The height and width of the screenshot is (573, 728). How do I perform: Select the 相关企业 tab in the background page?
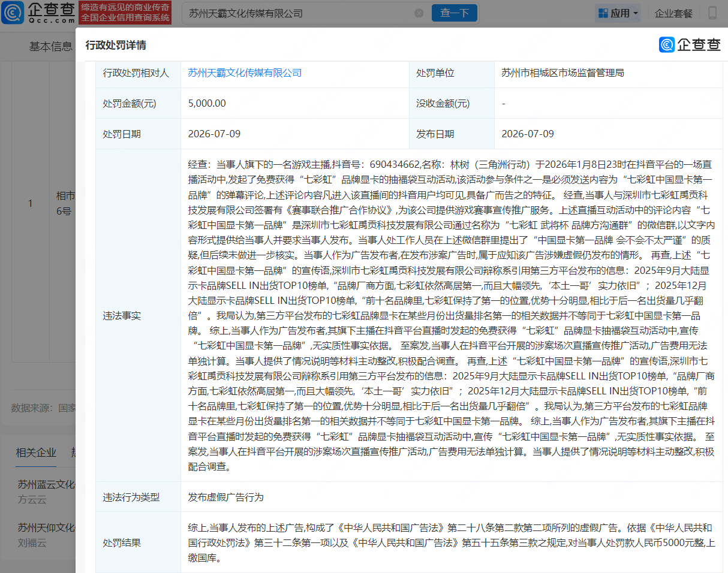pos(36,453)
